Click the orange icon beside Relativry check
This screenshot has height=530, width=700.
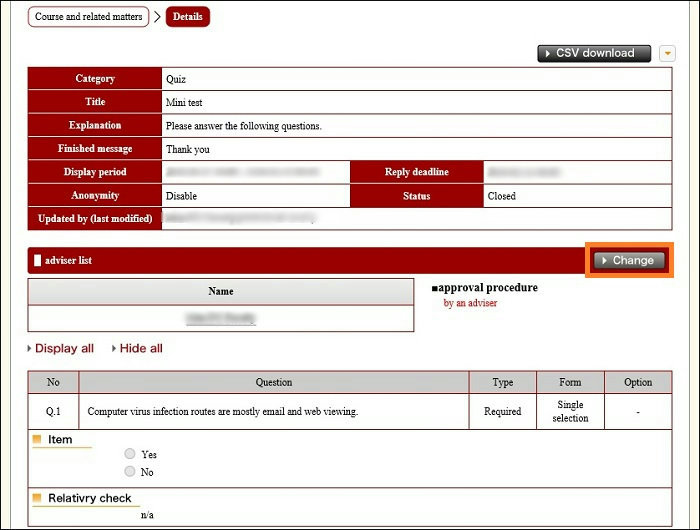(38, 497)
